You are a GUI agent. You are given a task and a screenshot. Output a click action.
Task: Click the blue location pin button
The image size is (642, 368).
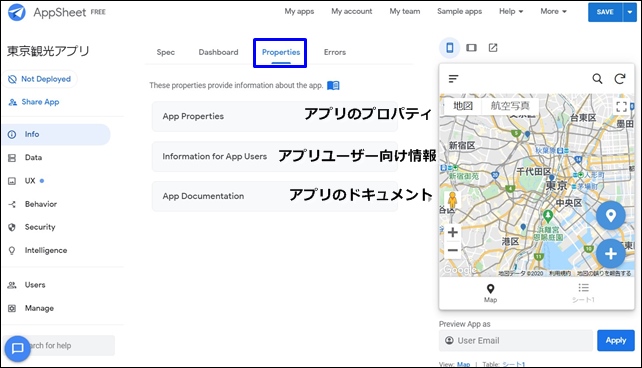[610, 215]
